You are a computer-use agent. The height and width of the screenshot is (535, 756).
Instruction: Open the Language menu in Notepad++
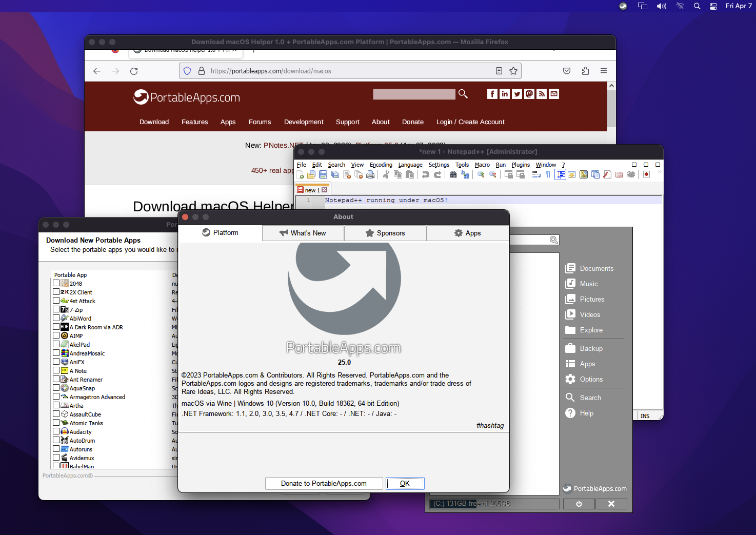point(410,165)
